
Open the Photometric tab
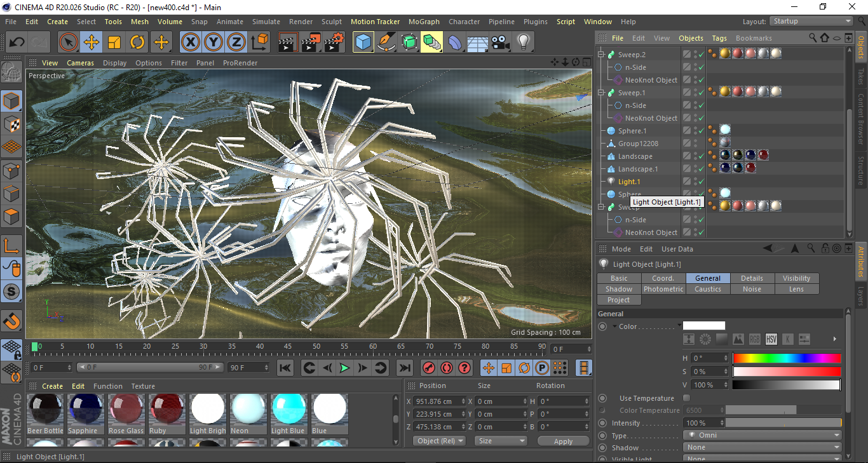(663, 289)
